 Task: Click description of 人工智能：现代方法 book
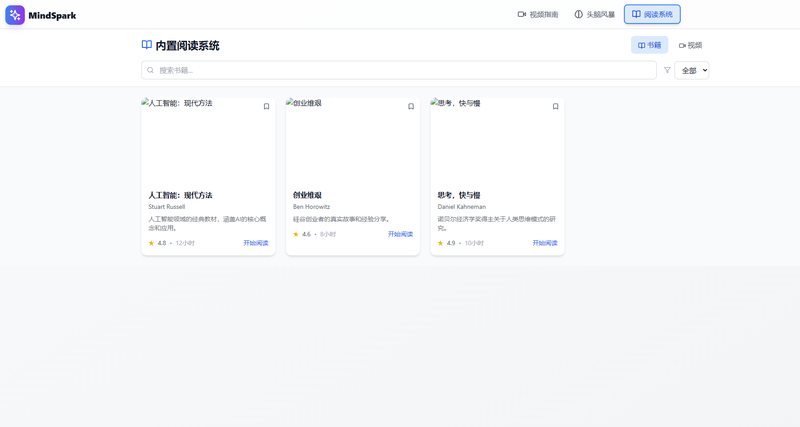208,223
